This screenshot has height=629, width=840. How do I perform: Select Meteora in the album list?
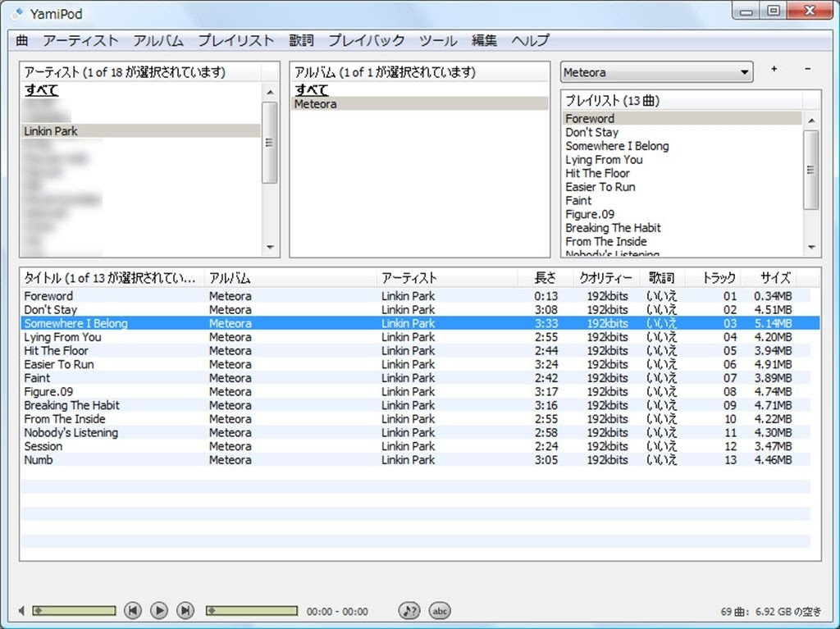pyautogui.click(x=419, y=104)
